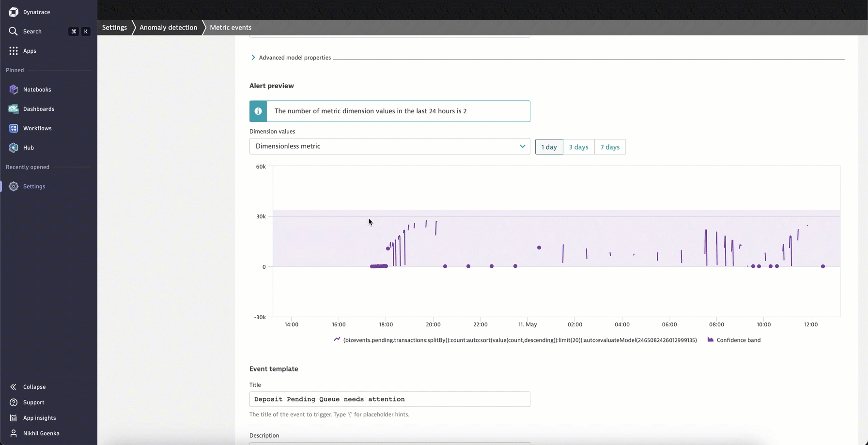The height and width of the screenshot is (445, 868).
Task: Go to Settings via breadcrumb
Action: [114, 28]
